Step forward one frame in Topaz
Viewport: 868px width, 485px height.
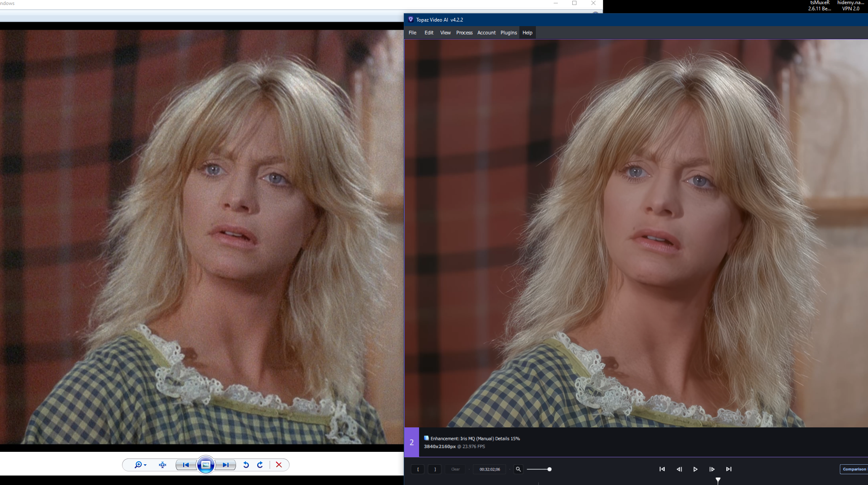pos(712,469)
